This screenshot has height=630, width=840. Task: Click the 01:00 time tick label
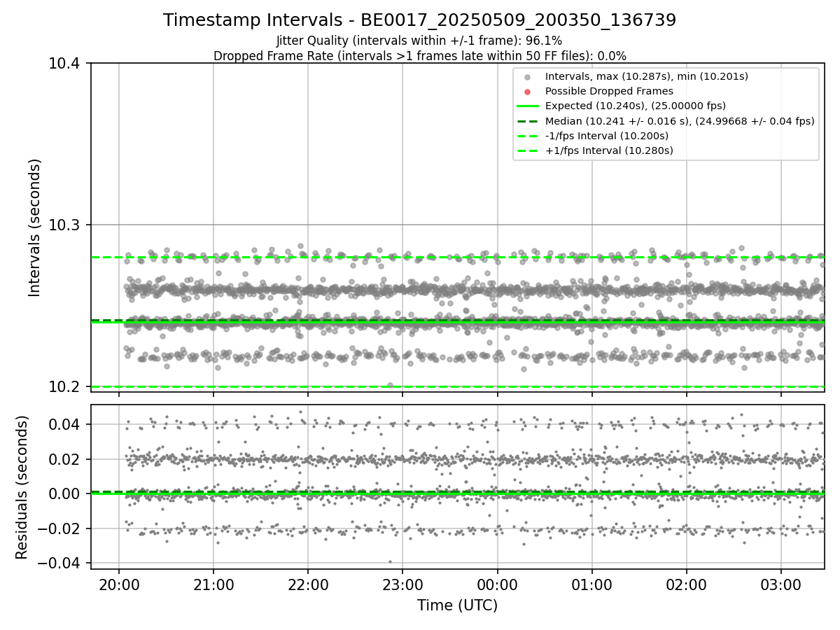592,584
